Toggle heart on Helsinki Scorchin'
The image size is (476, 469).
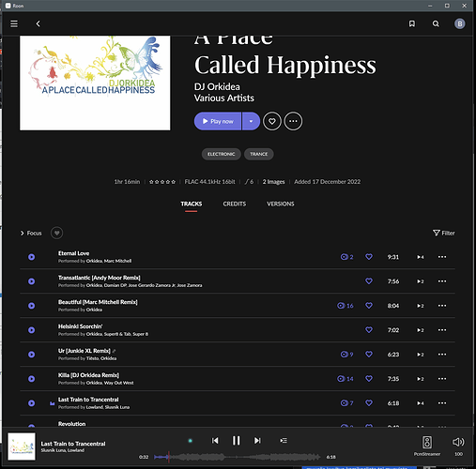coord(369,330)
